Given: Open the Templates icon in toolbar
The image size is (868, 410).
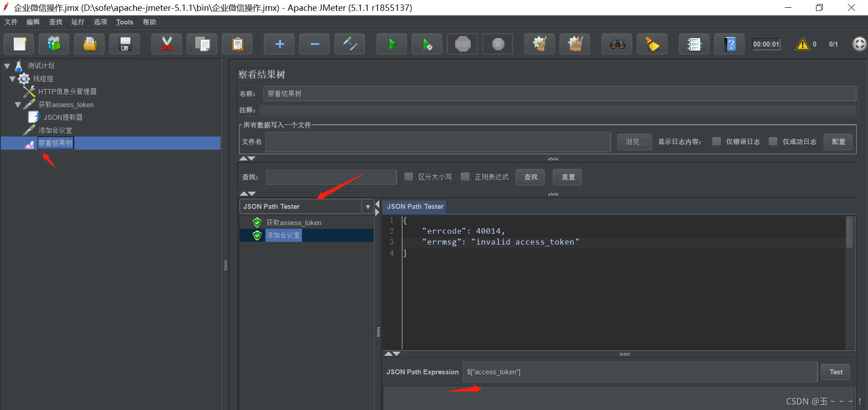Looking at the screenshot, I should 54,44.
